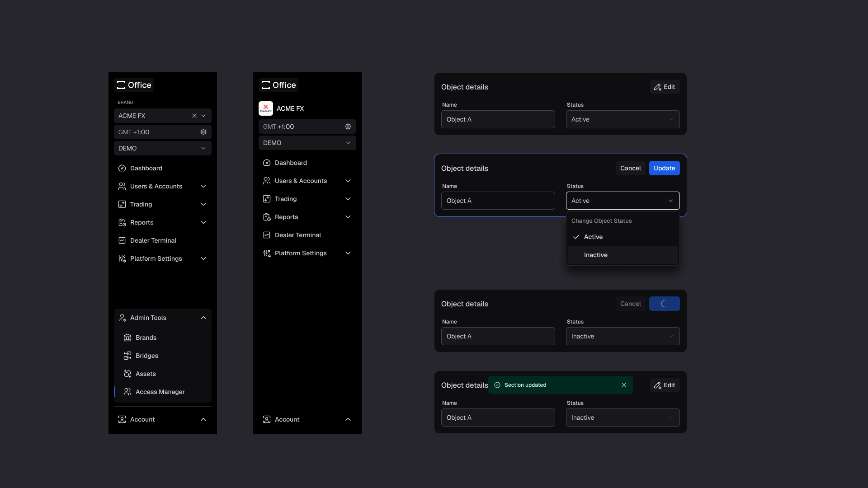Click Name field in the editing card
Image resolution: width=868 pixels, height=488 pixels.
498,201
